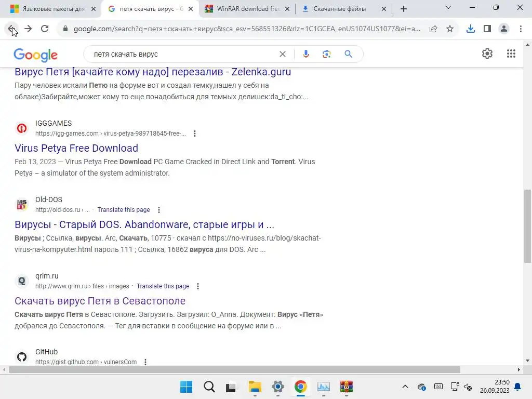Share this page via the share icon
The height and width of the screenshot is (399, 532).
click(x=433, y=29)
